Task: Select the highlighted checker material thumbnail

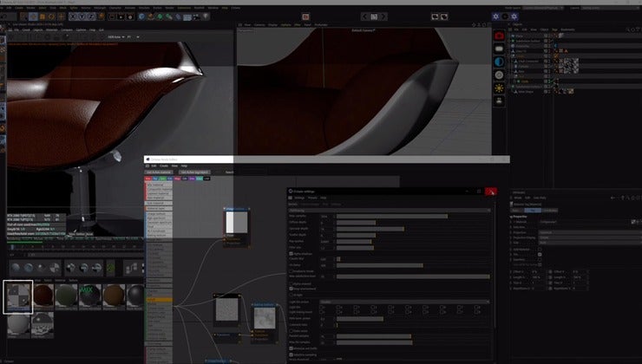Action: coord(18,297)
